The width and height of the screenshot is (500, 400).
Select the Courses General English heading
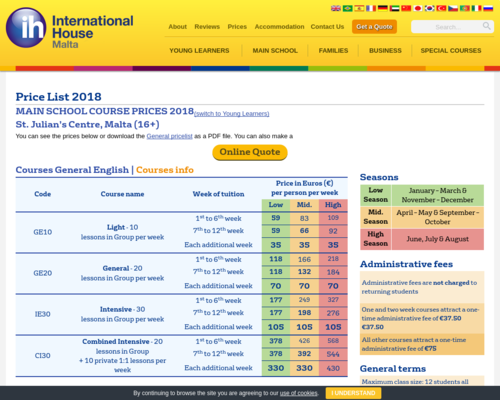[x=72, y=170]
